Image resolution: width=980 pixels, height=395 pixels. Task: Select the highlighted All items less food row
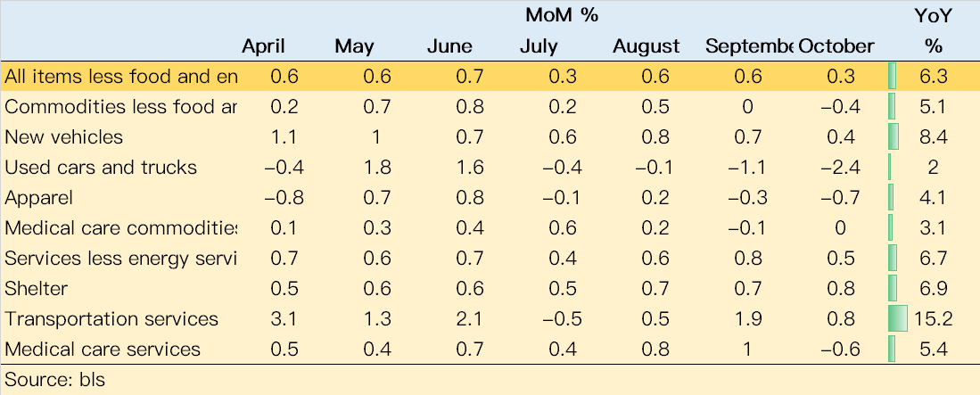tap(490, 77)
